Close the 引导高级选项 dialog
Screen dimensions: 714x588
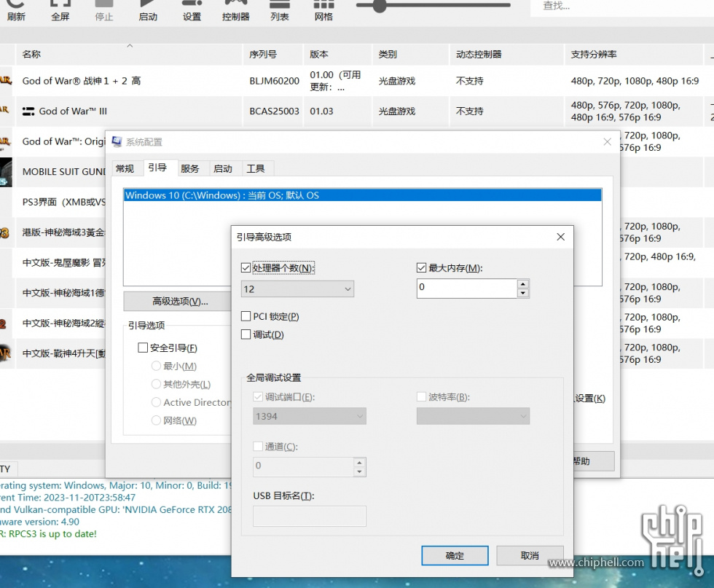click(x=560, y=237)
